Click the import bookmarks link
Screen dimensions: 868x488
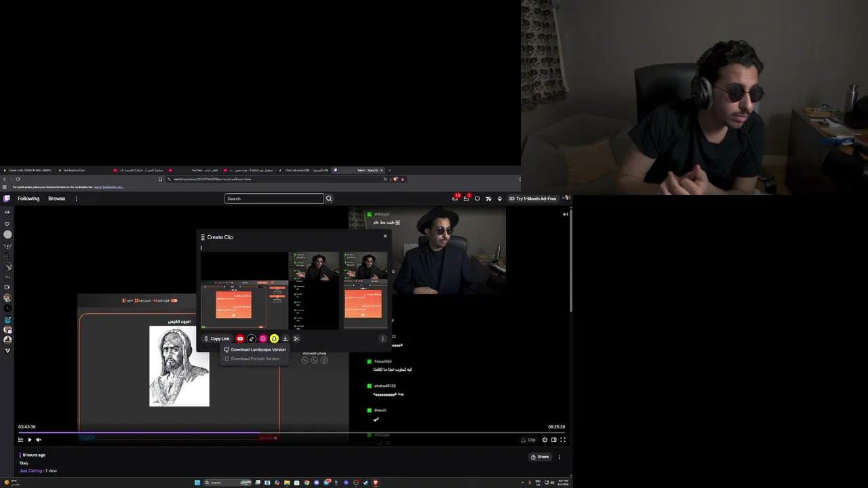tap(108, 187)
